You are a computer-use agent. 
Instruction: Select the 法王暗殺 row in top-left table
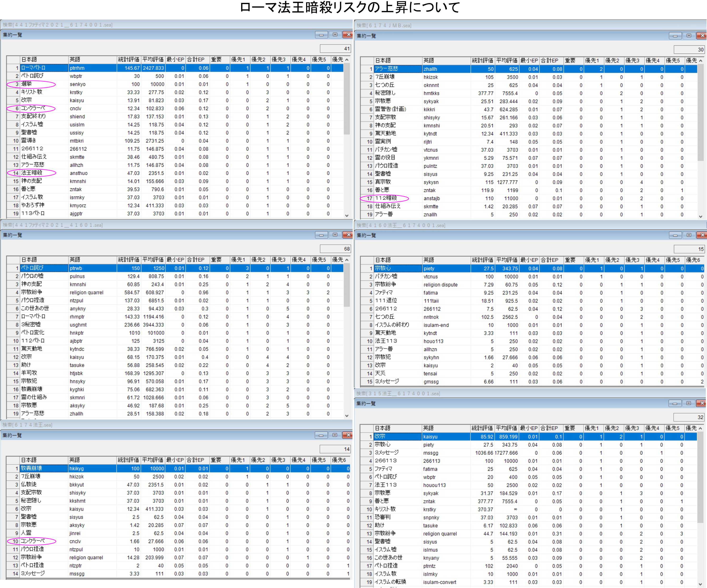click(32, 173)
